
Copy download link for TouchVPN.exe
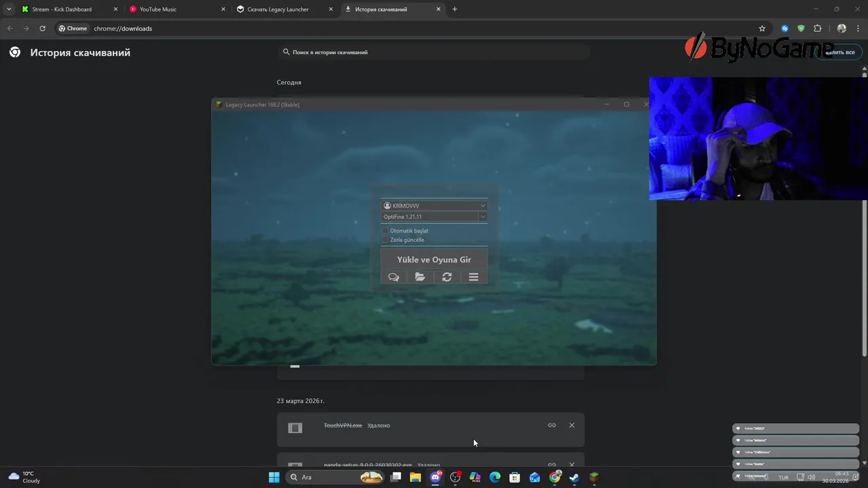click(552, 425)
